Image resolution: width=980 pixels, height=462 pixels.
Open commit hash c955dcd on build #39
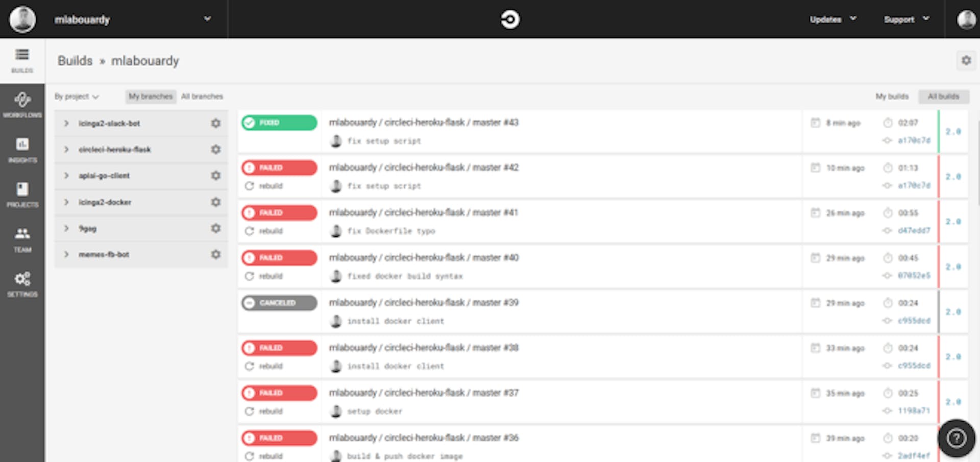tap(914, 321)
